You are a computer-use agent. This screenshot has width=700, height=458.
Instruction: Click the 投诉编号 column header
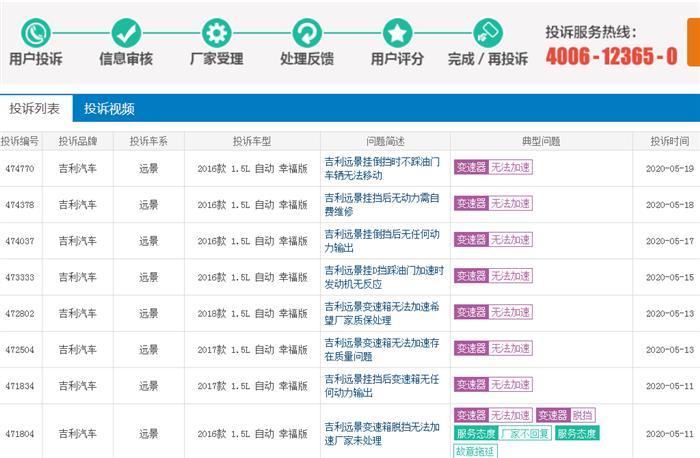pyautogui.click(x=20, y=141)
